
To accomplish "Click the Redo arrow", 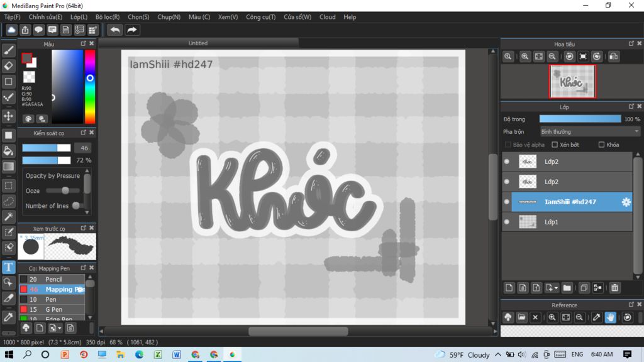I will (132, 30).
